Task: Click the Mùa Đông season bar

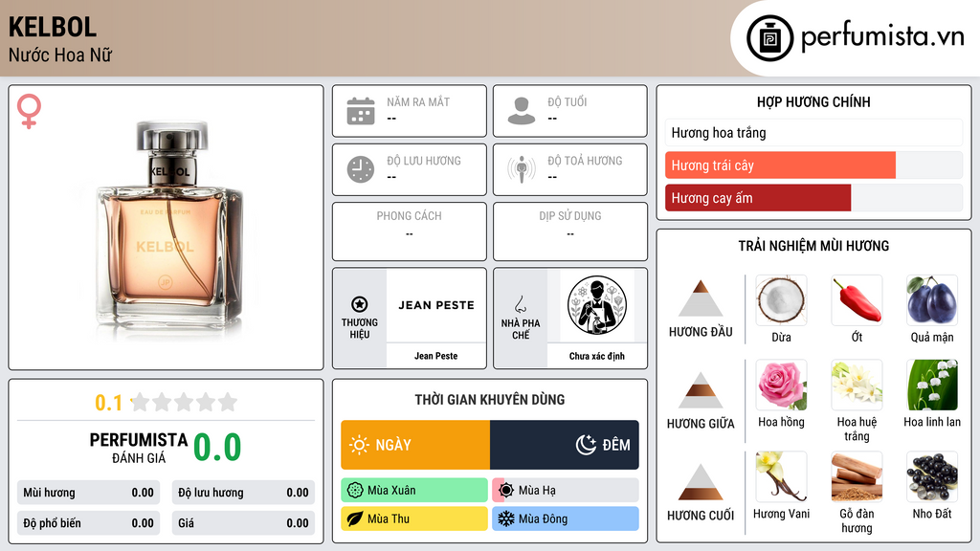Action: point(566,518)
